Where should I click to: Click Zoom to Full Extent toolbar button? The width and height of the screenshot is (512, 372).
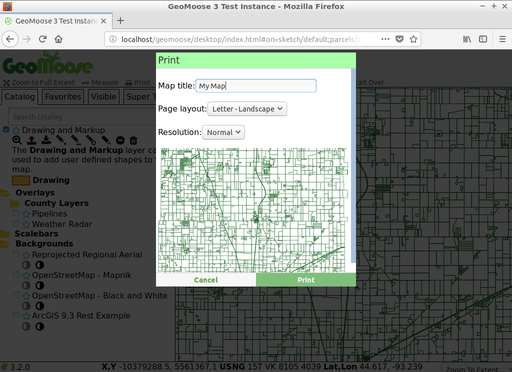pyautogui.click(x=39, y=82)
